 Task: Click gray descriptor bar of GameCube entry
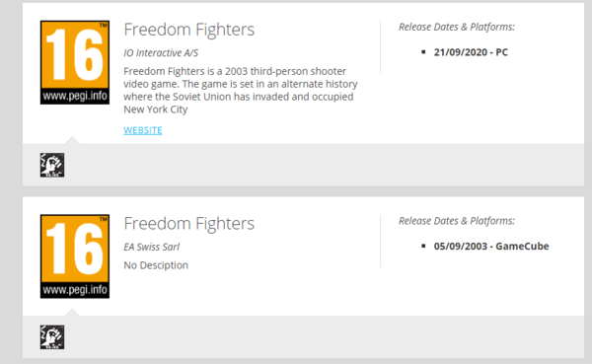point(303,337)
